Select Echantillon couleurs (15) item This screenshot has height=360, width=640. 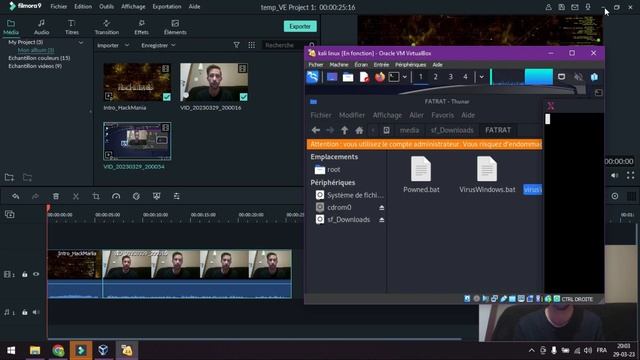[x=39, y=58]
